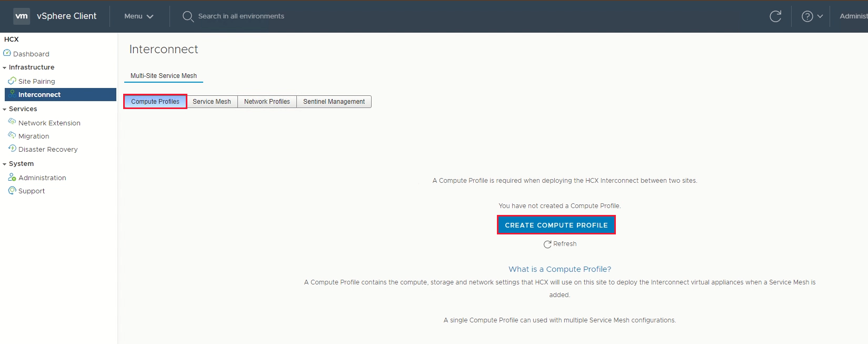Viewport: 868px width, 344px height.
Task: Click the small Refresh arrow icon
Action: (547, 244)
